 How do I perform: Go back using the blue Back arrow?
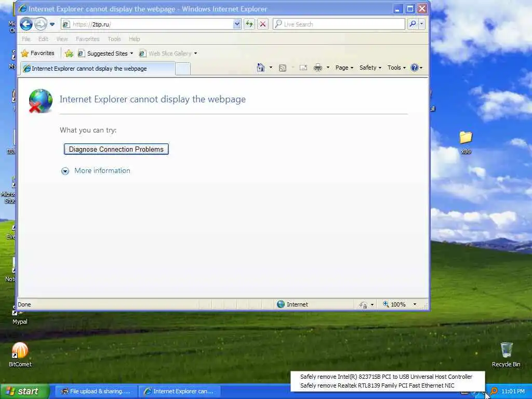click(26, 24)
